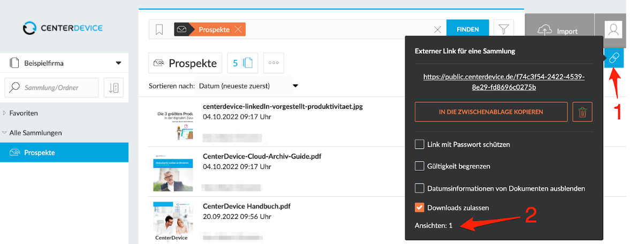Viewport: 644px width, 244px height.
Task: Click the bookmark icon in search bar
Action: pyautogui.click(x=159, y=29)
